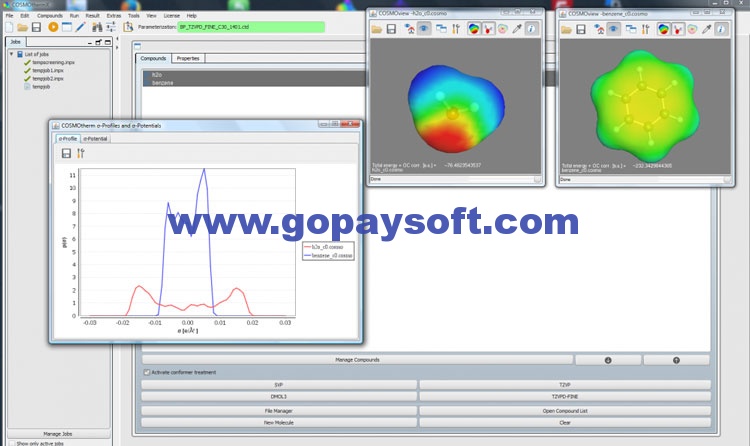Open file in the h2o COSMOview window
750x446 pixels.
pyautogui.click(x=377, y=29)
